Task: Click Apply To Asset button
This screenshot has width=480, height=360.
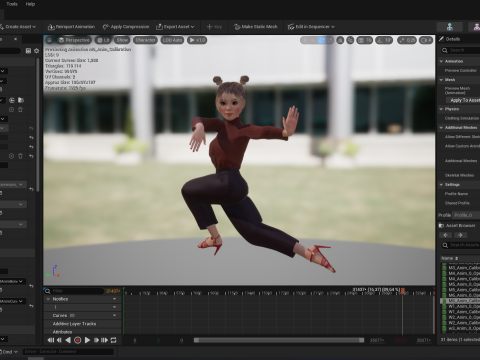Action: (464, 100)
